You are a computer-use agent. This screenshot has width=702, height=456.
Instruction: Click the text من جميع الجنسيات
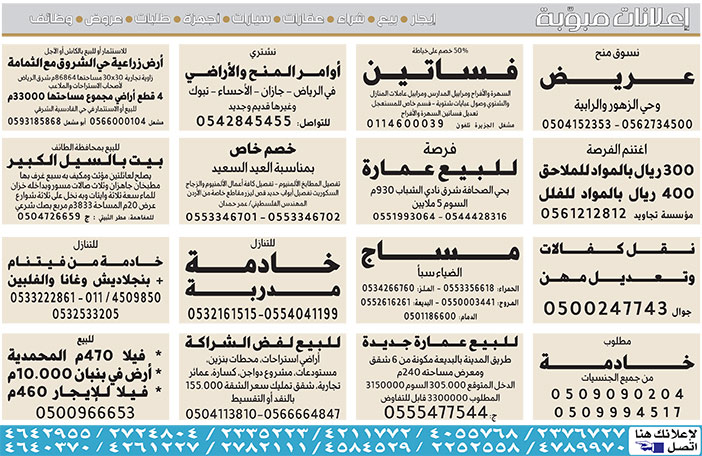(x=617, y=378)
